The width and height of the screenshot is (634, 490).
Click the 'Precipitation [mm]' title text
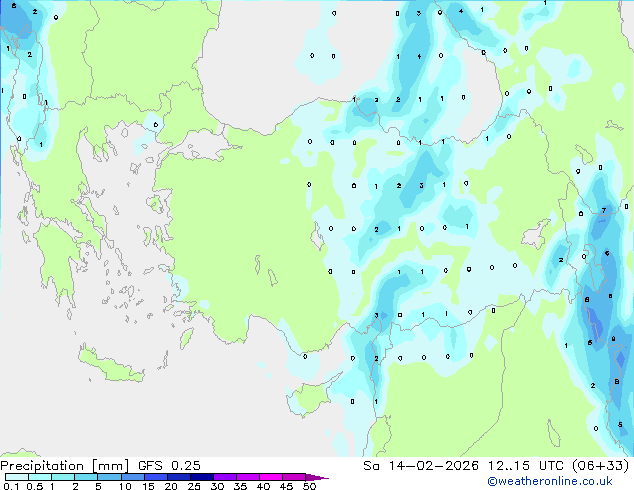point(65,466)
